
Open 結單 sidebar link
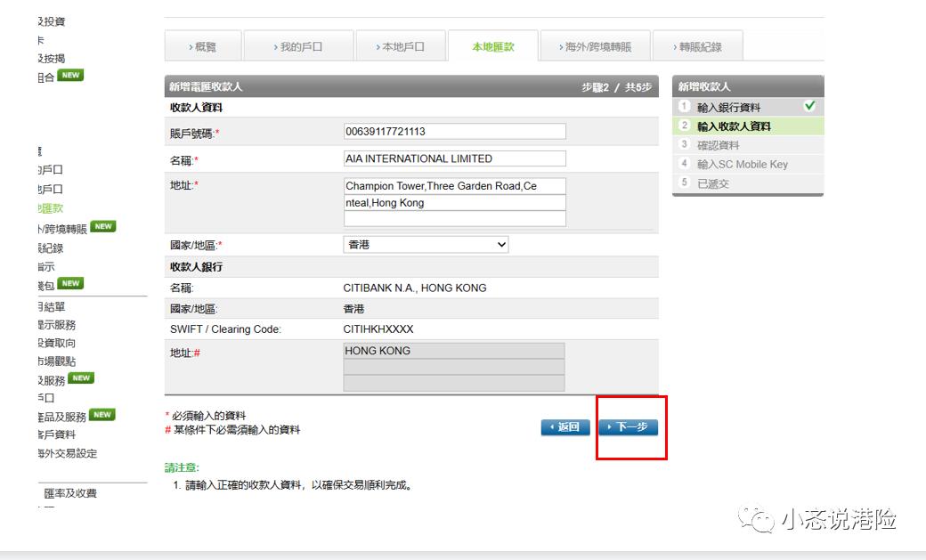(x=52, y=306)
